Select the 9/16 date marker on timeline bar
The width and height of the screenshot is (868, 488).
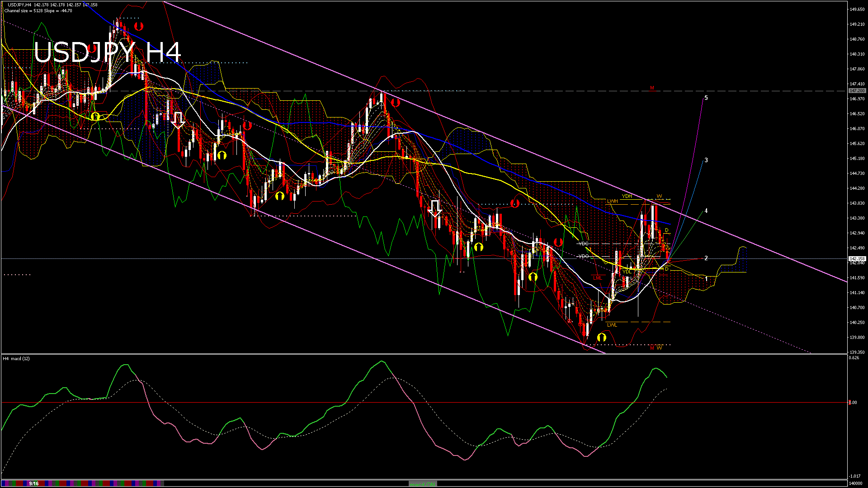[33, 483]
